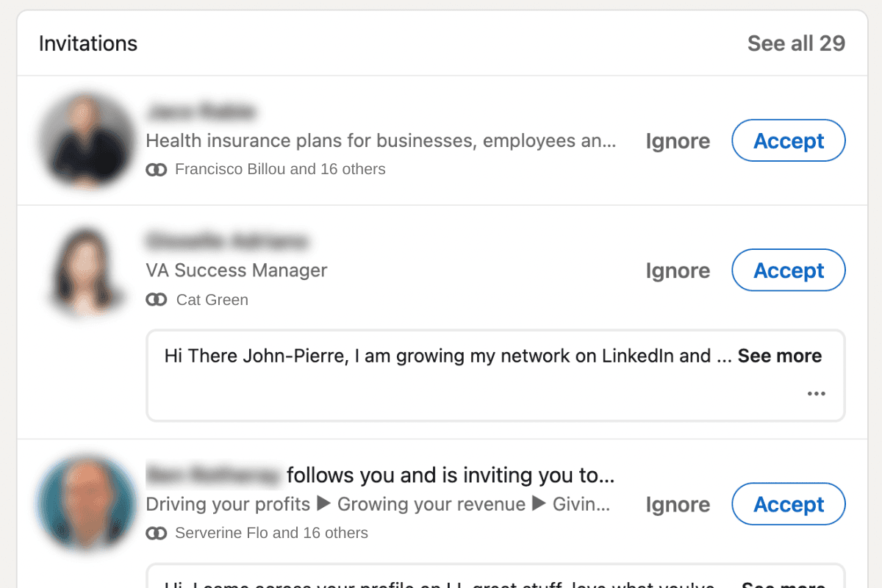Click Serverine Flo and 16 others
Screen dimensions: 882x588
pyautogui.click(x=272, y=533)
